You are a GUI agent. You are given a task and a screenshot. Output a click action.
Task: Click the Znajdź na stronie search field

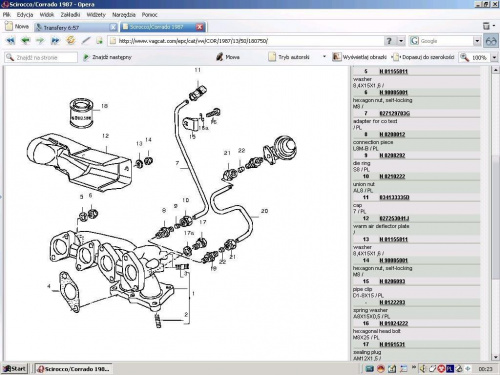pos(41,57)
